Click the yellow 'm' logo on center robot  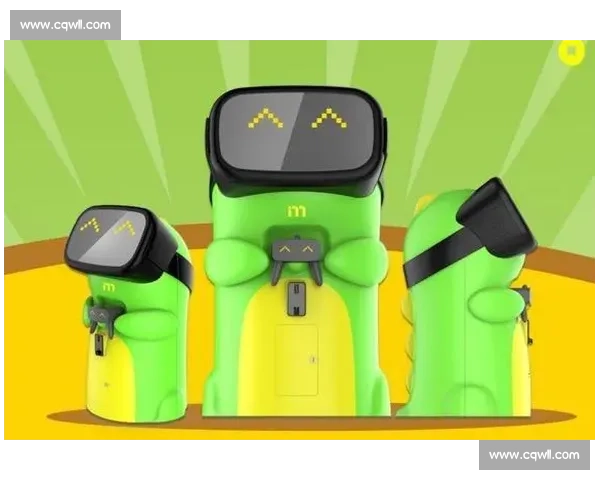(297, 214)
